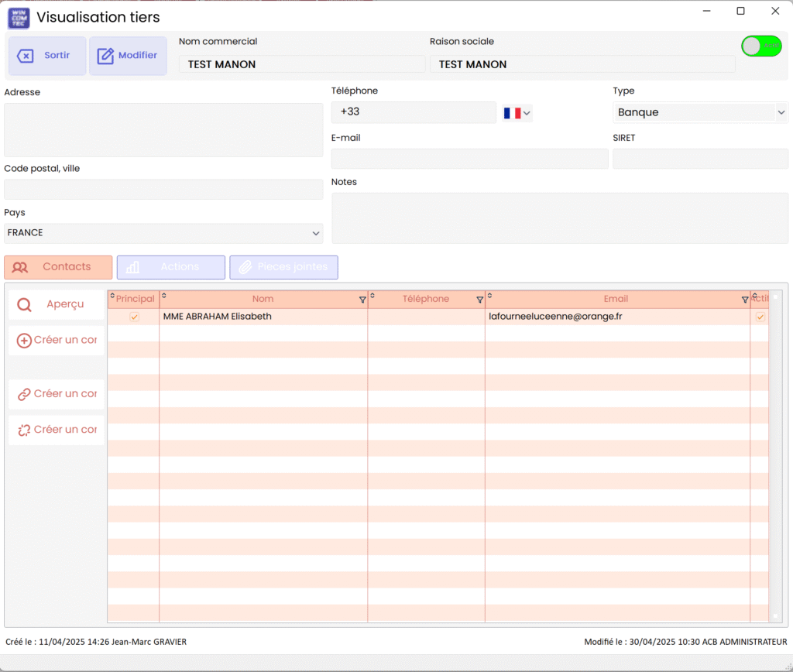Toggle Principal checkbox for MME ABRAHAM Elisabeth

134,317
